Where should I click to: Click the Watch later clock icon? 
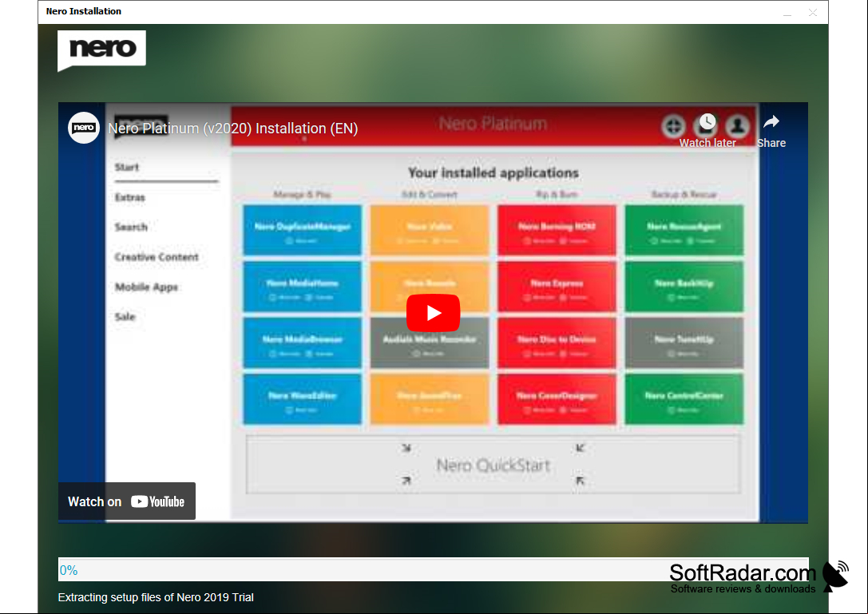pyautogui.click(x=707, y=122)
